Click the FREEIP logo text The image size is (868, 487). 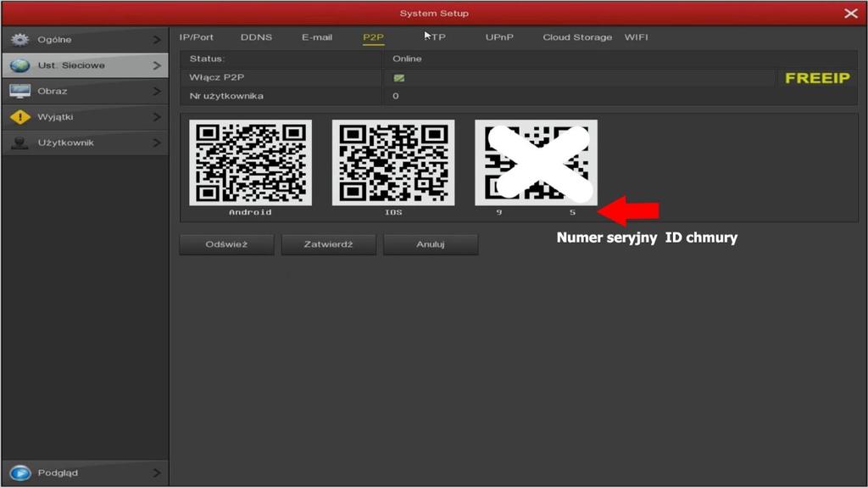pyautogui.click(x=817, y=78)
